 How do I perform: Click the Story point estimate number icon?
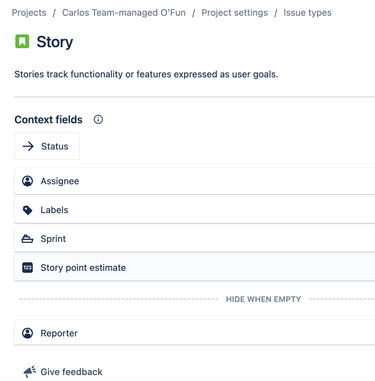click(x=27, y=267)
